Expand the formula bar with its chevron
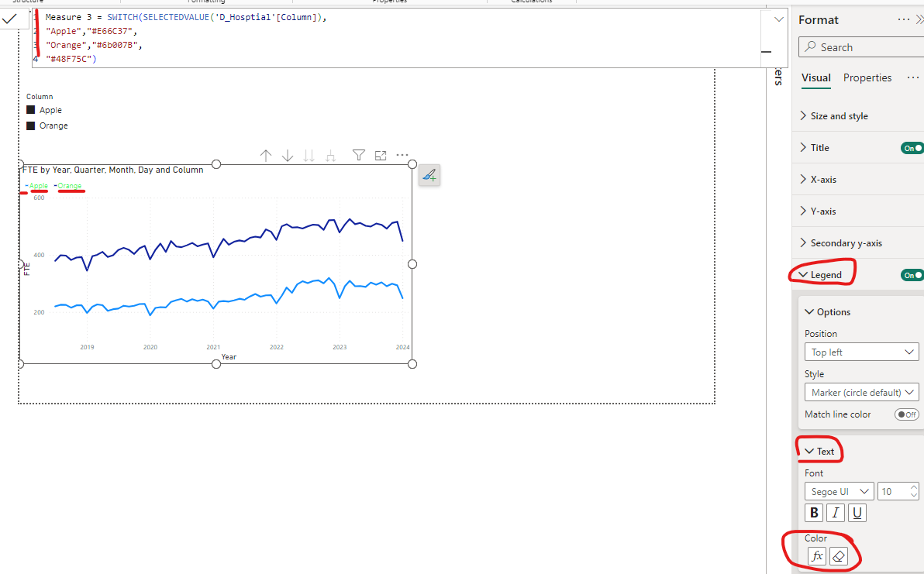Viewport: 924px width, 574px height. 778,19
